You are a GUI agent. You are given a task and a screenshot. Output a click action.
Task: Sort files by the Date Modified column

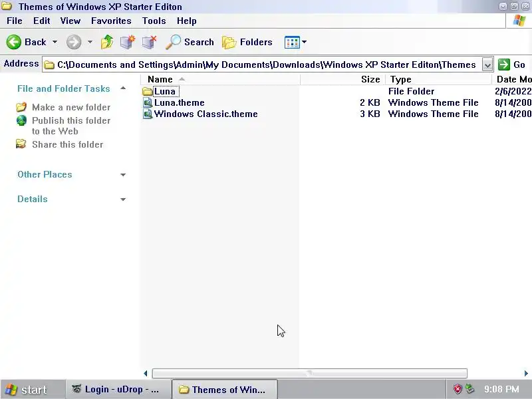click(512, 79)
